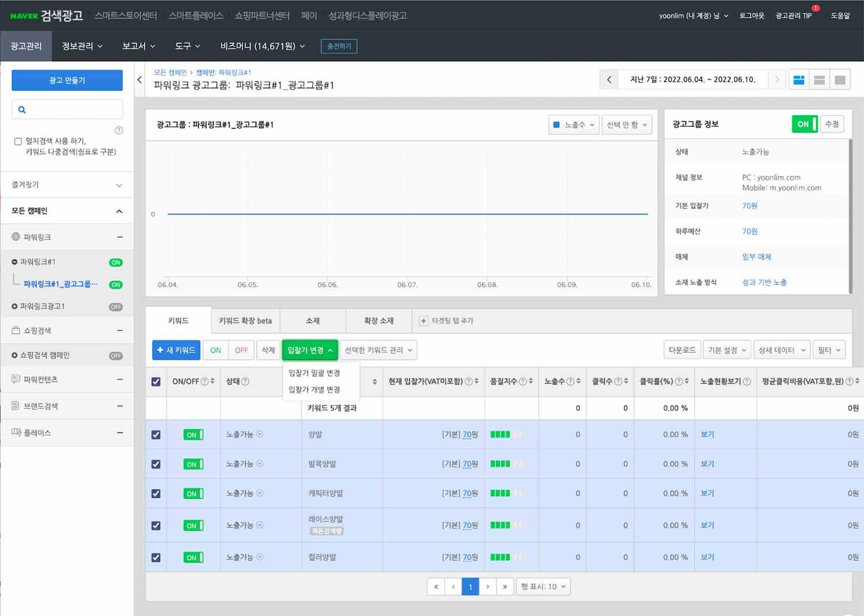Image resolution: width=864 pixels, height=616 pixels.
Task: Select the full-table layout view icon
Action: [x=840, y=80]
